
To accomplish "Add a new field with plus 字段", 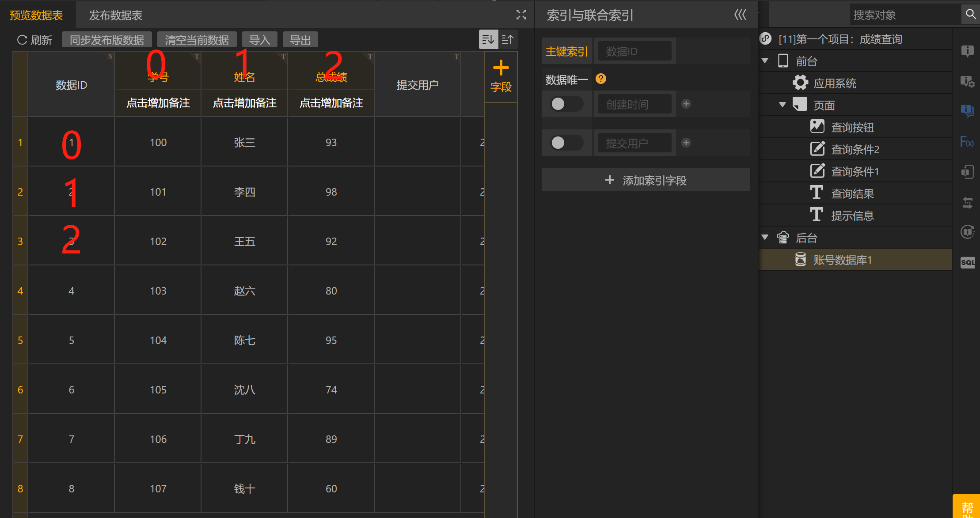I will [x=501, y=76].
